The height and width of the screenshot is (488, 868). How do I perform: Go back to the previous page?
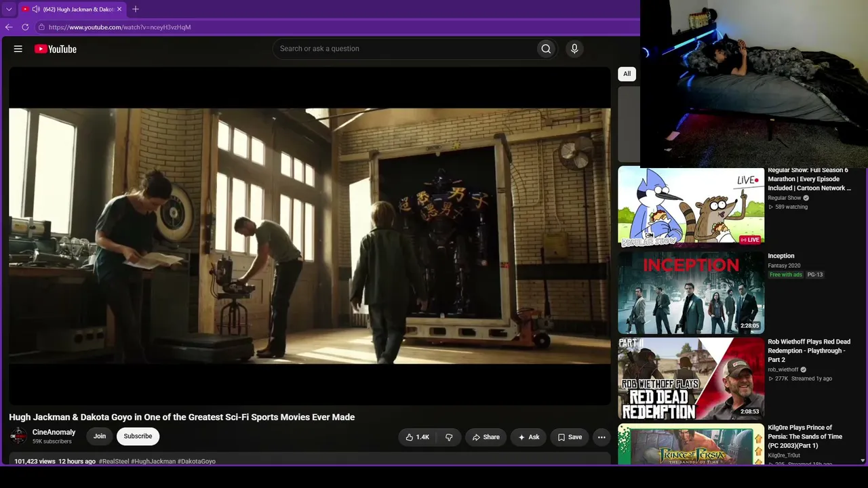pos(9,27)
